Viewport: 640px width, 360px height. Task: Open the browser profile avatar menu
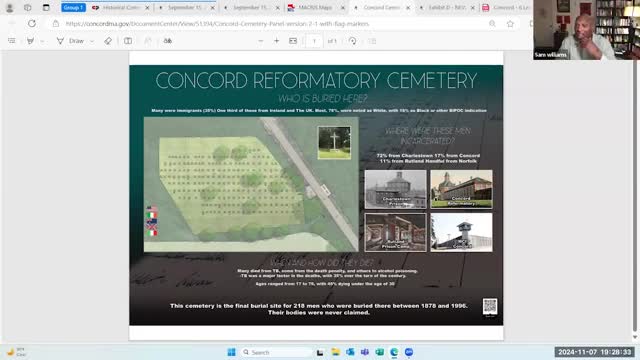[9, 7]
